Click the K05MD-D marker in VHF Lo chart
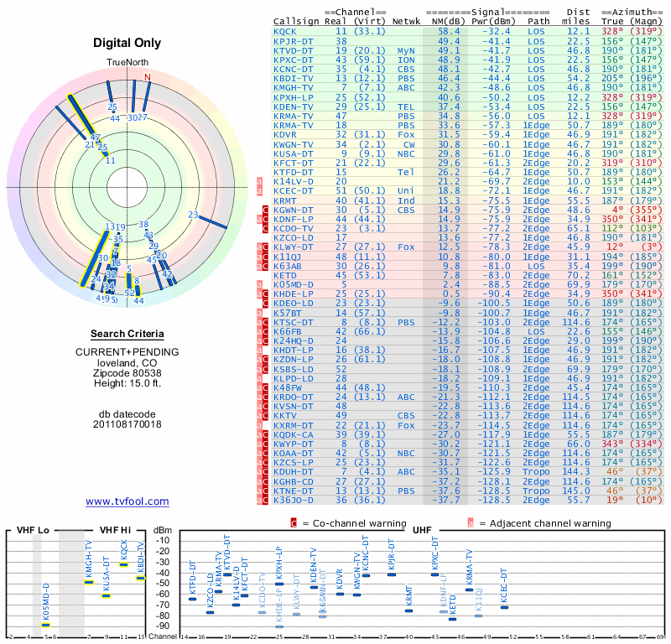This screenshot has width=671, height=644. tap(46, 626)
